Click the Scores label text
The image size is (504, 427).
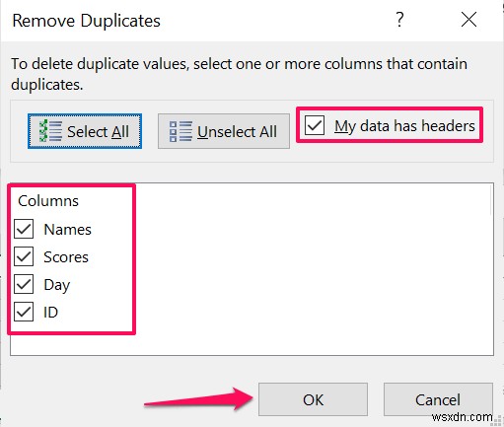click(66, 256)
